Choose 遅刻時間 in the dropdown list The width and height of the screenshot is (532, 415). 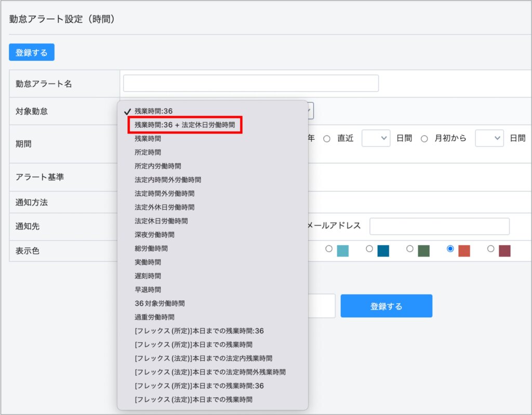point(148,276)
